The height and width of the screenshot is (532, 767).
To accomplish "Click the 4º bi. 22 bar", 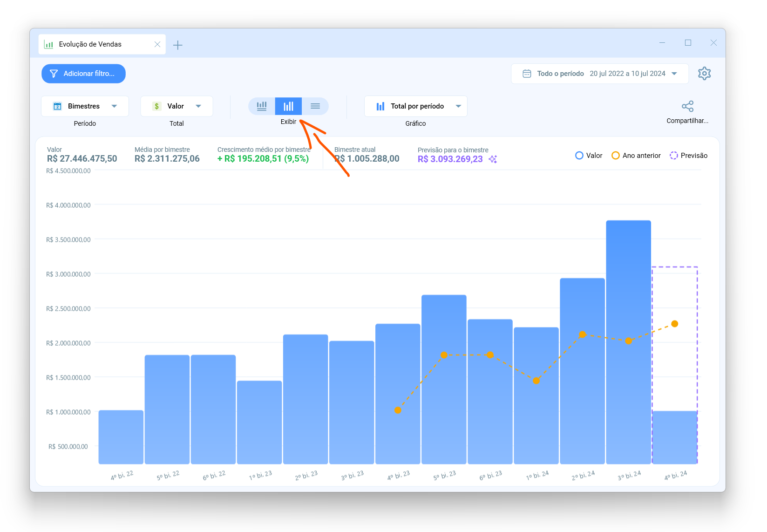I will [121, 437].
